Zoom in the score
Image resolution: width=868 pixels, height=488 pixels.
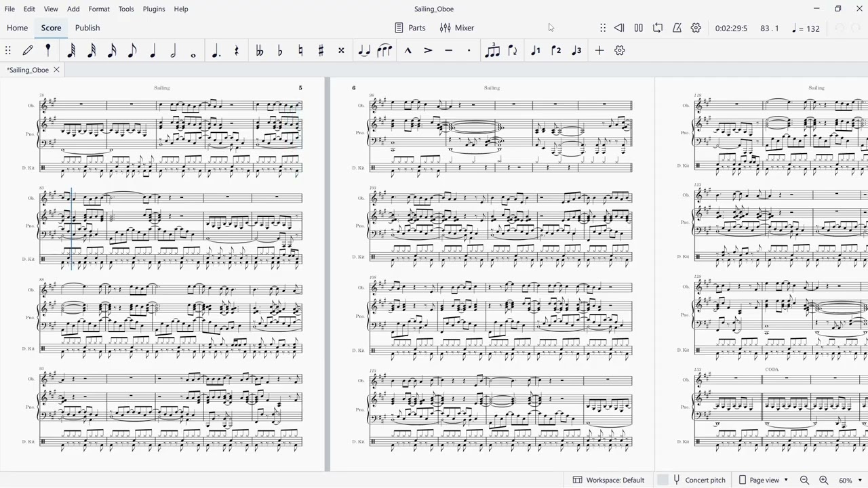tap(824, 480)
